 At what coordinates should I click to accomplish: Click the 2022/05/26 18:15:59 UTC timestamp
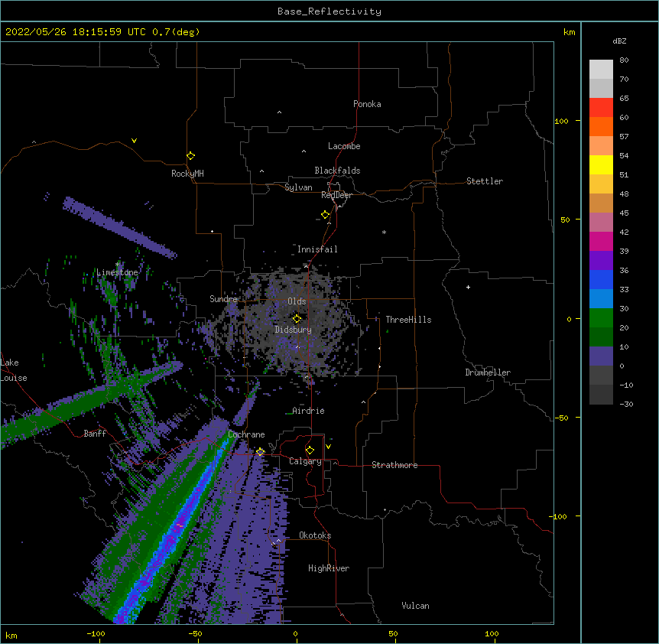[76, 32]
